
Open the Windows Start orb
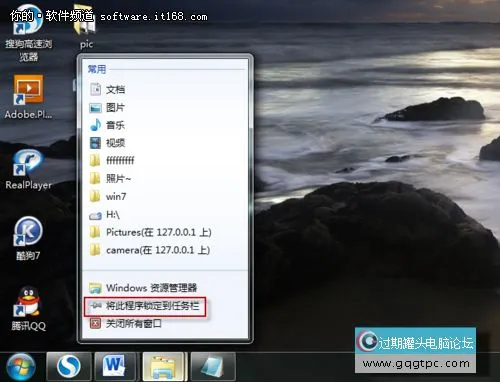point(21,367)
